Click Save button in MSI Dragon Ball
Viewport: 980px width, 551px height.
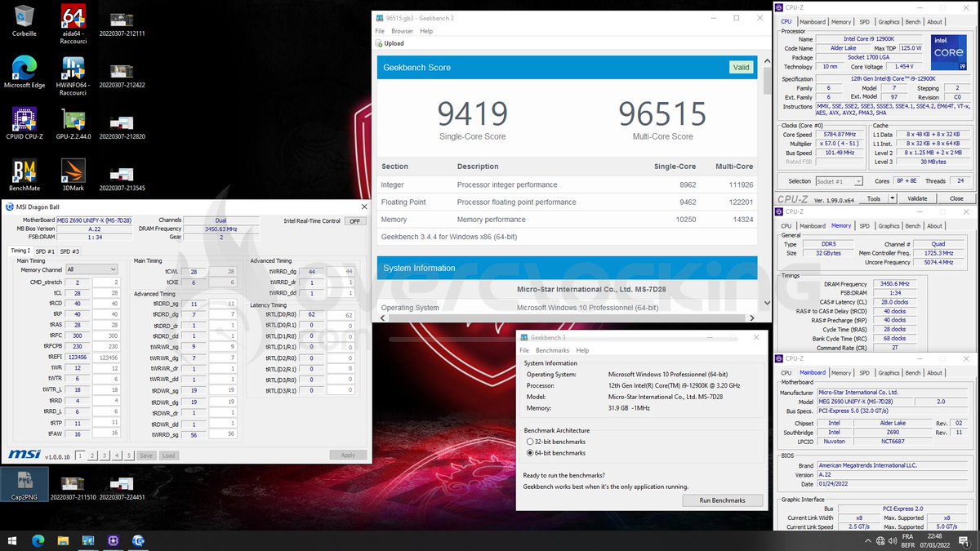click(x=145, y=455)
